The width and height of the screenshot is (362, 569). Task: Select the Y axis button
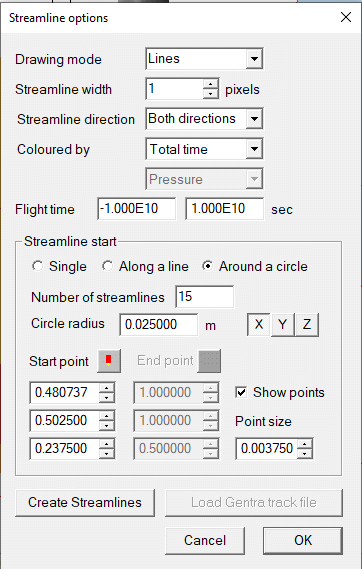tap(283, 324)
